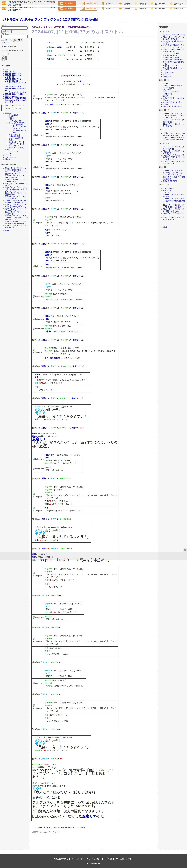Click 検索する button directly under the 検索 field
Image resolution: width=187 pixels, height=868 pixels.
[6, 31]
